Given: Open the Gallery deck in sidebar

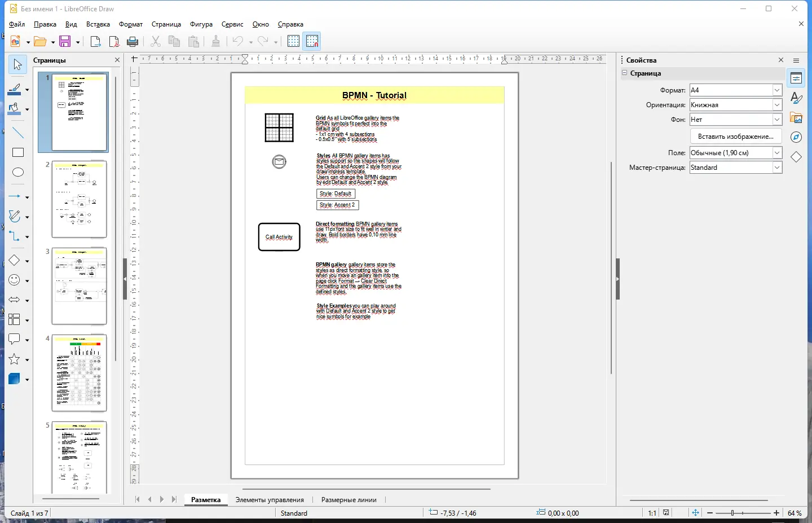Looking at the screenshot, I should [x=796, y=118].
